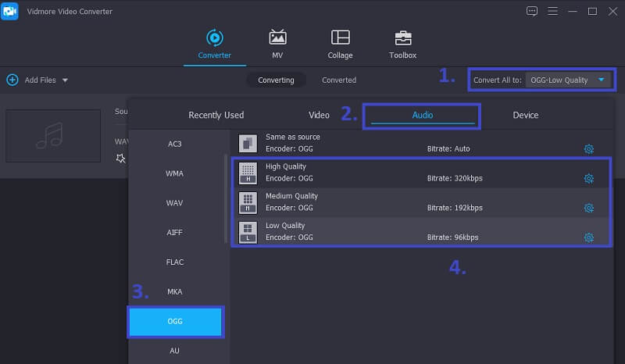The width and height of the screenshot is (625, 364).
Task: Open the hamburger menu in title bar
Action: click(x=553, y=11)
